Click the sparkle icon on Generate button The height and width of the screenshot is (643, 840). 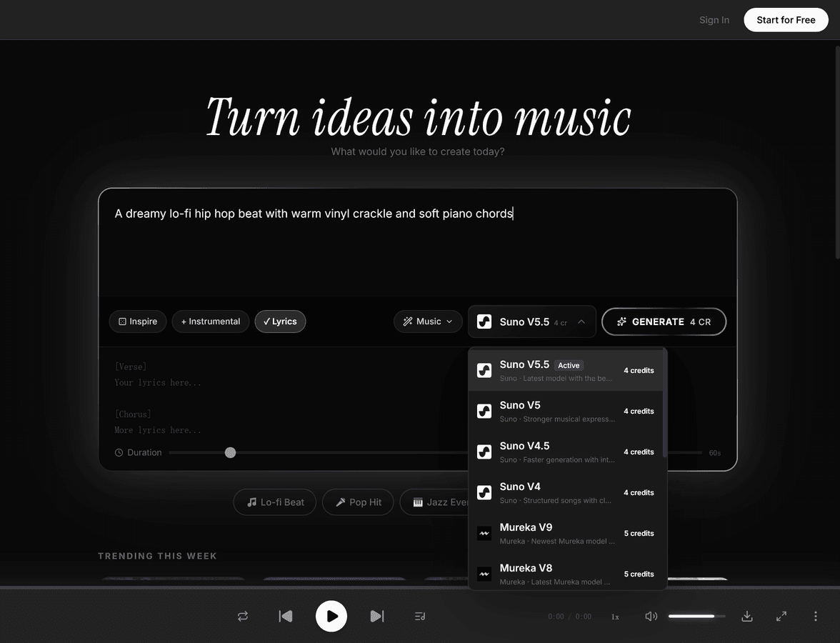pyautogui.click(x=621, y=321)
